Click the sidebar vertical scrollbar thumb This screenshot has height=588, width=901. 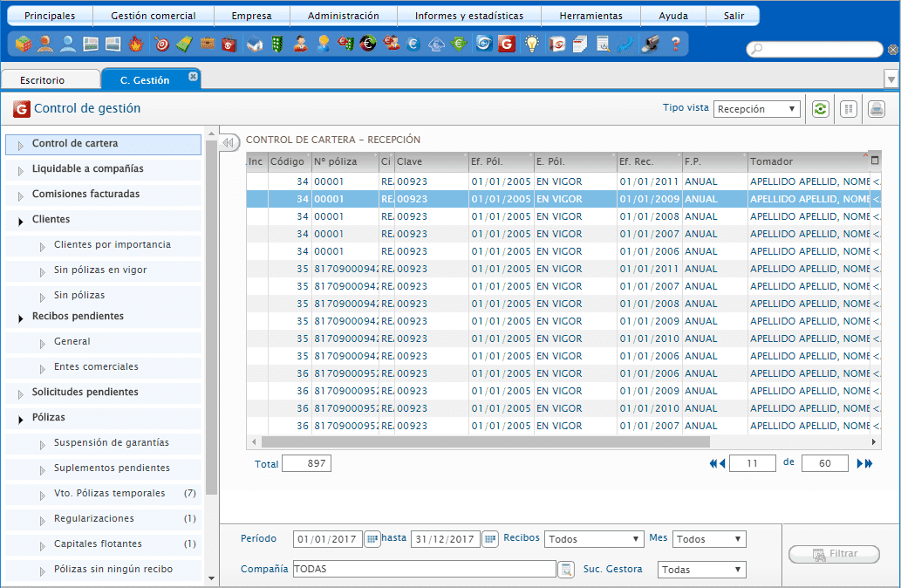tap(211, 318)
